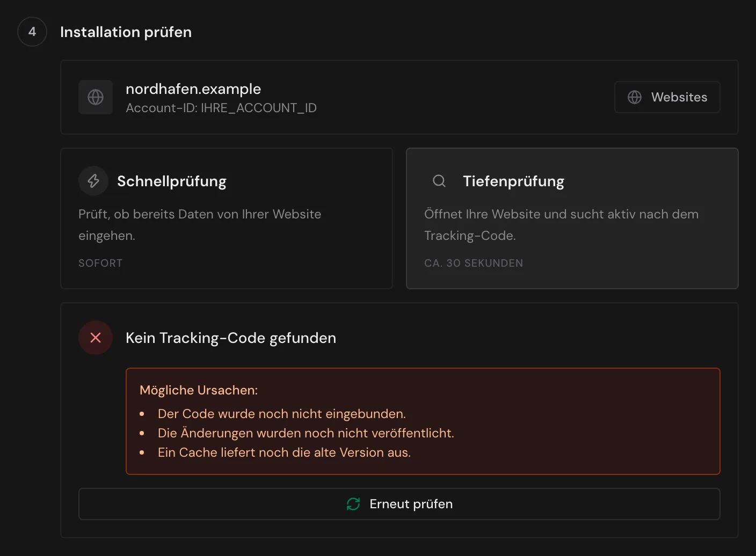Click the green refresh arrows icon

coord(353,504)
